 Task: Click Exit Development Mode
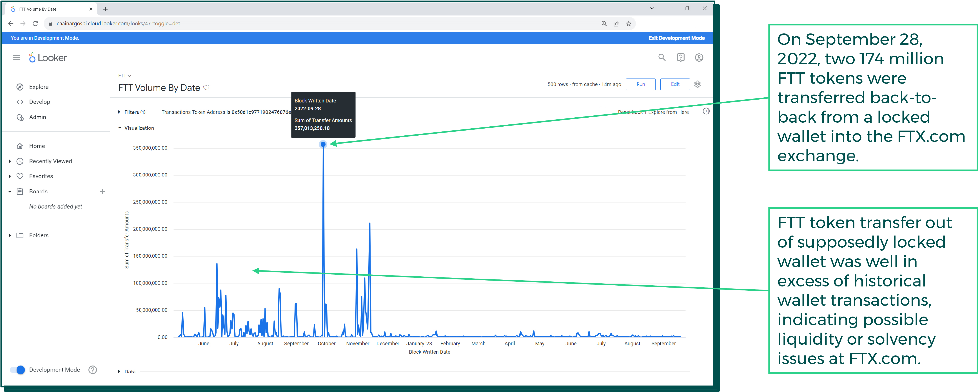coord(676,38)
